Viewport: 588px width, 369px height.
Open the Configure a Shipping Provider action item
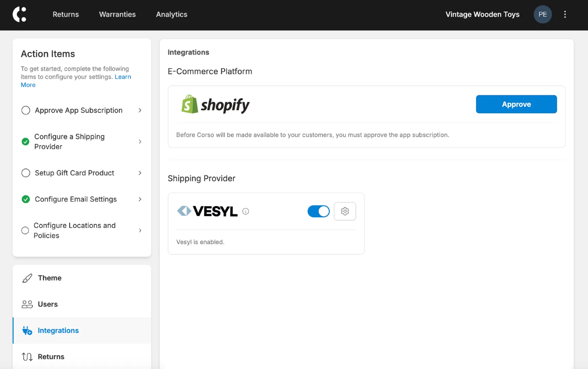pos(82,141)
